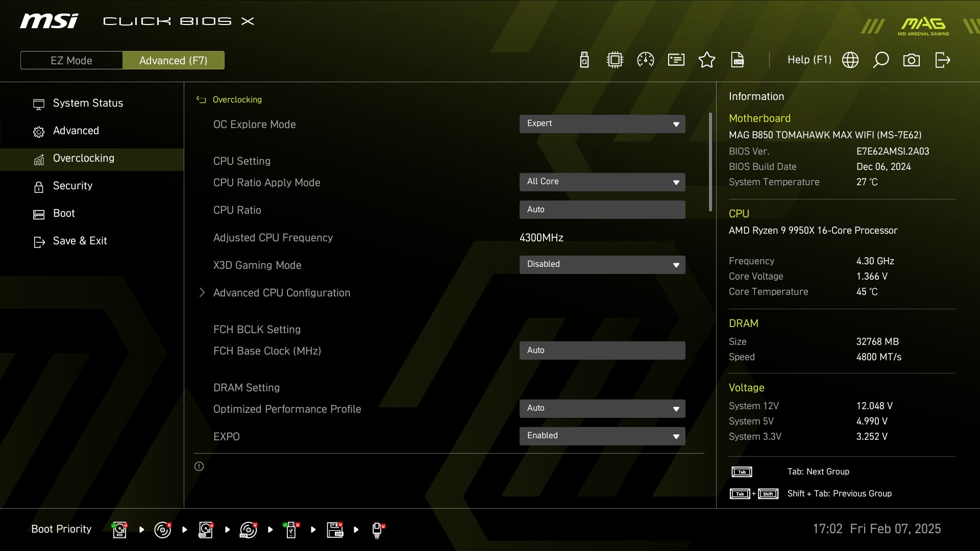This screenshot has width=980, height=551.
Task: Open the EXPO dropdown
Action: pos(602,436)
